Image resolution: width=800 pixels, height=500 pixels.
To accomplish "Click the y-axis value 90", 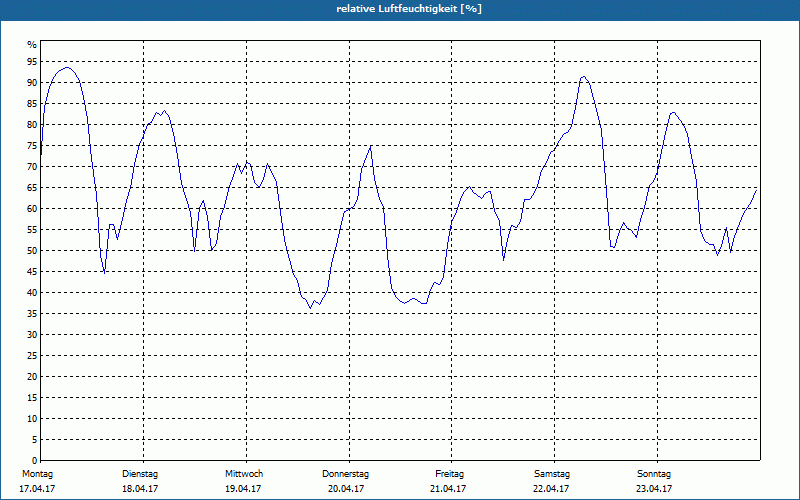I will click(x=32, y=83).
